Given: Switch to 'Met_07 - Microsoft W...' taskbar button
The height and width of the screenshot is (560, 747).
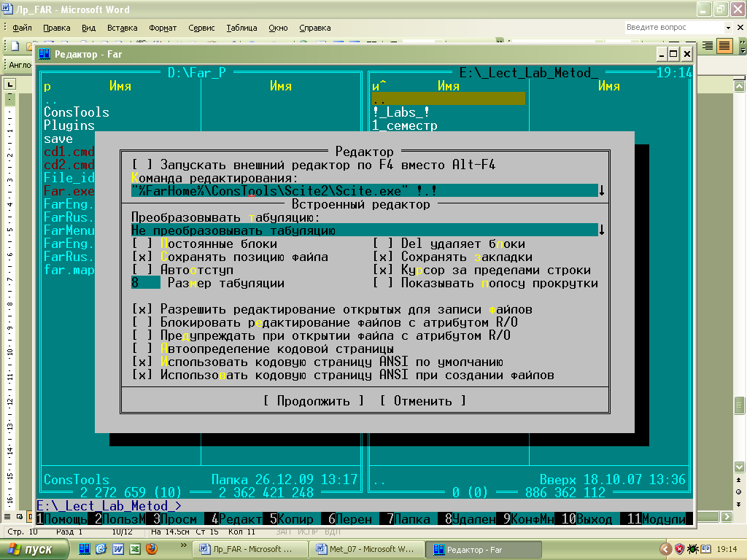Looking at the screenshot, I should (368, 549).
